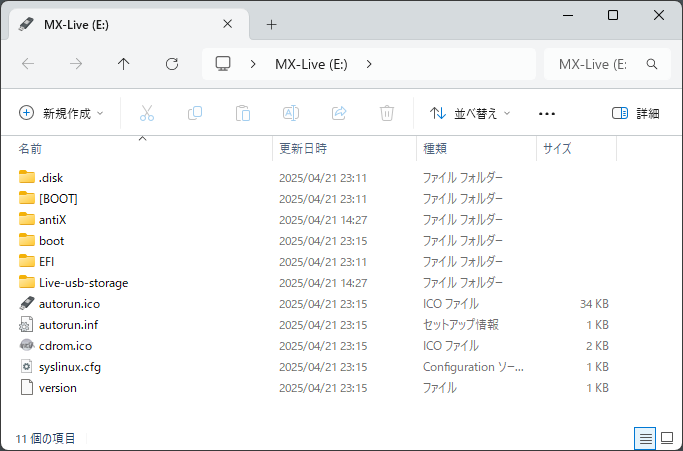Refresh the current folder view
Viewport: 683px width, 451px height.
(x=172, y=64)
